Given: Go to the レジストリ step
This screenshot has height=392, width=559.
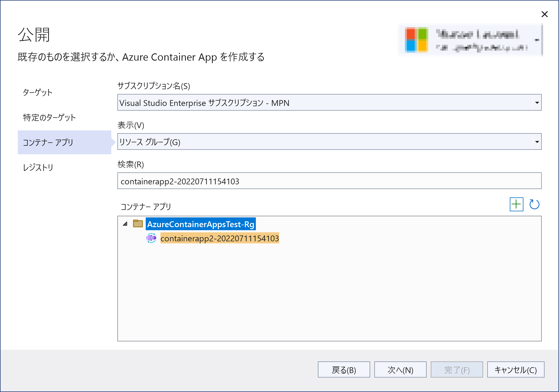Looking at the screenshot, I should [x=38, y=167].
